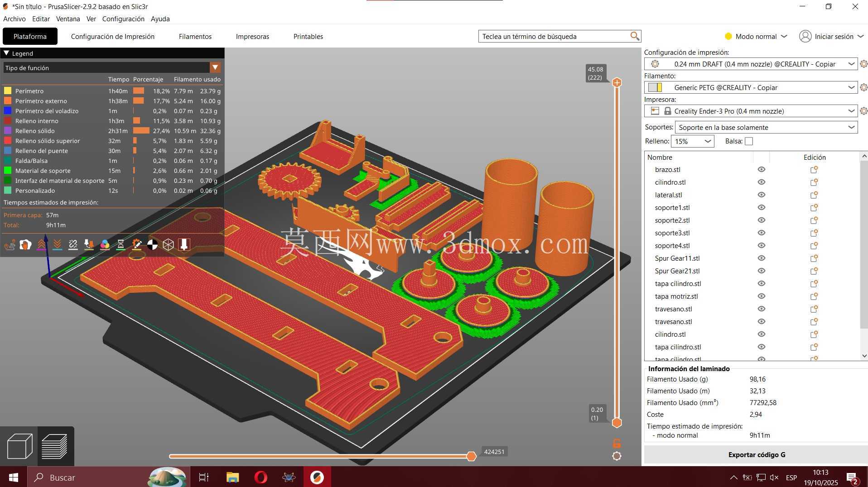Open the Configuración menu
The image size is (868, 487).
(x=123, y=19)
